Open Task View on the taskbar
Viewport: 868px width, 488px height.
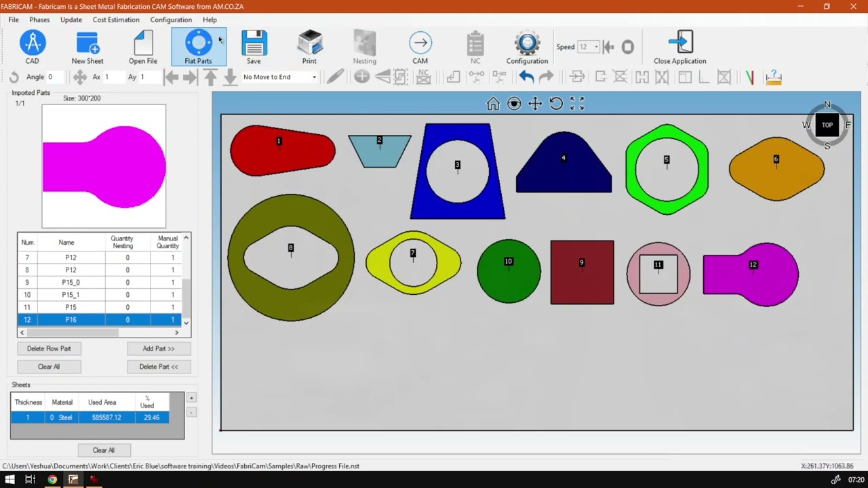30,480
